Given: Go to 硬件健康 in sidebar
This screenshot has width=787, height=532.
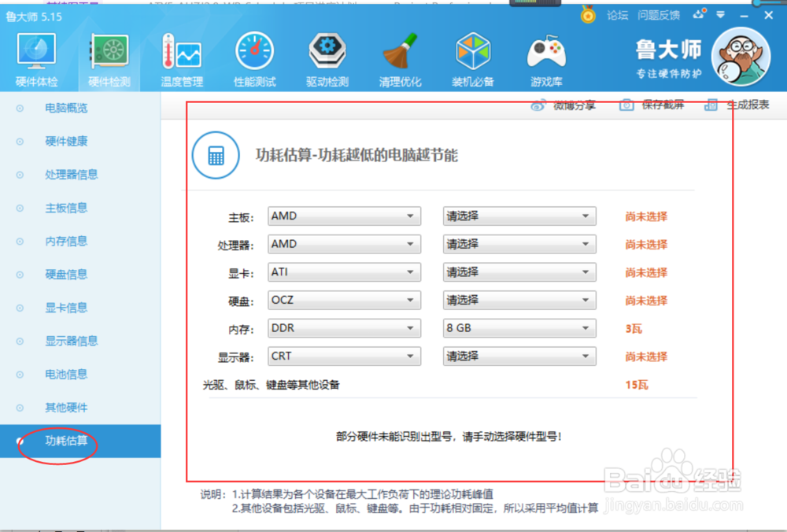Looking at the screenshot, I should pos(66,141).
